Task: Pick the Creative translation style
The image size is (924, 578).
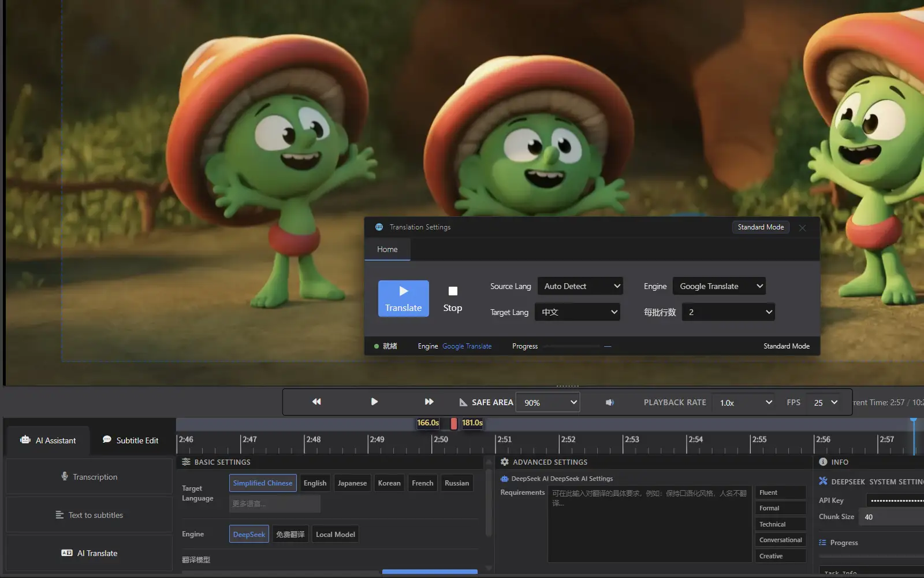Action: [x=781, y=556]
